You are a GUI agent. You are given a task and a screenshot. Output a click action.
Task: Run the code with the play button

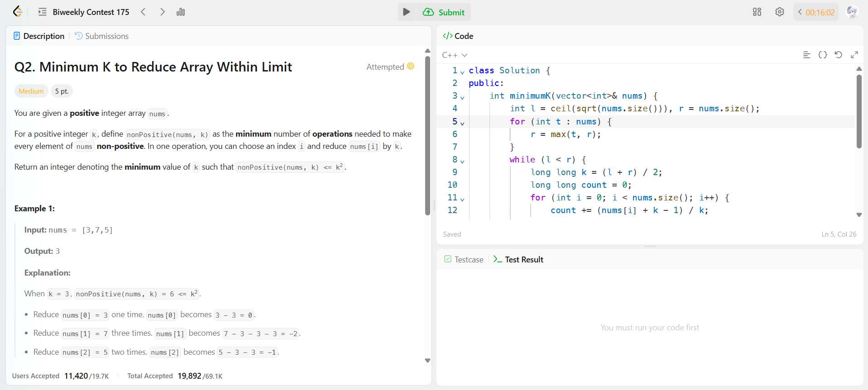click(x=406, y=12)
